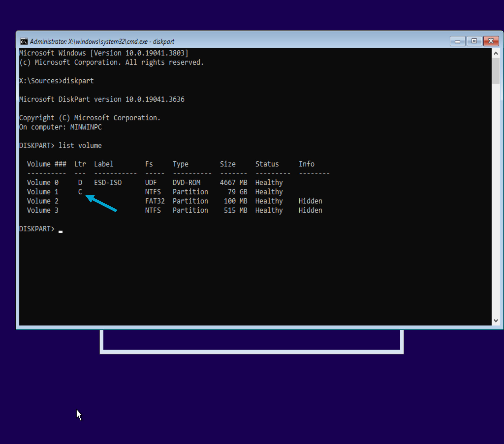
Task: Click the '4667 MB' size value
Action: tap(233, 183)
